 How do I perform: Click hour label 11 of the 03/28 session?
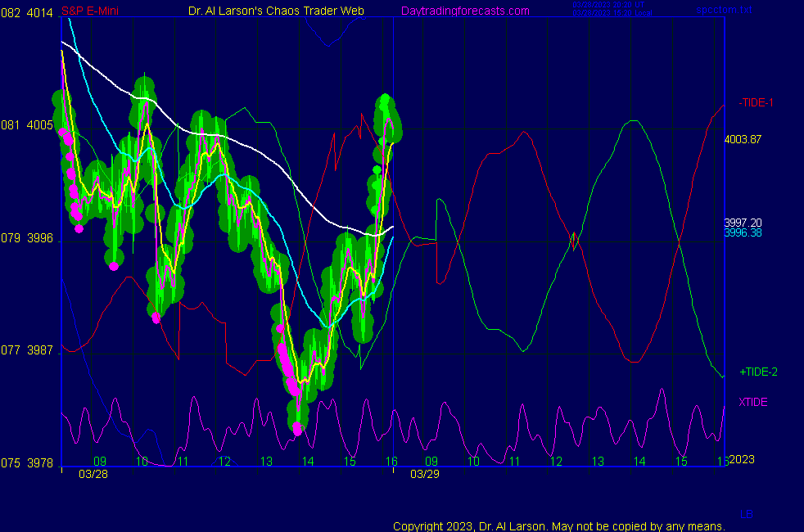tap(183, 462)
